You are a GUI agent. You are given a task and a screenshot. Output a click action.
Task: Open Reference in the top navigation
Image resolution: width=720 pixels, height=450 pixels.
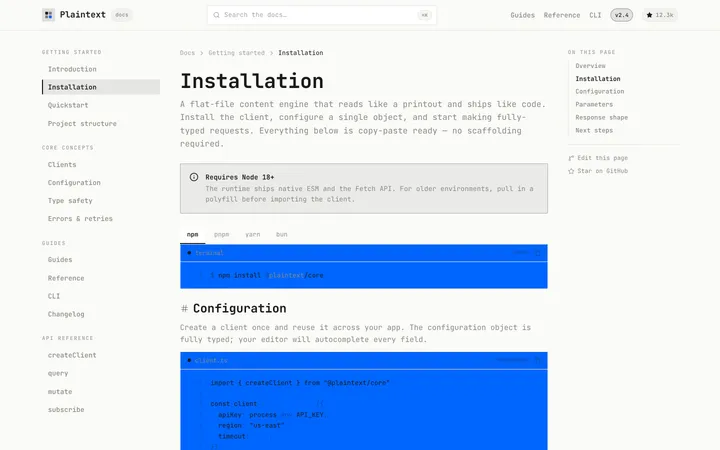pyautogui.click(x=562, y=15)
